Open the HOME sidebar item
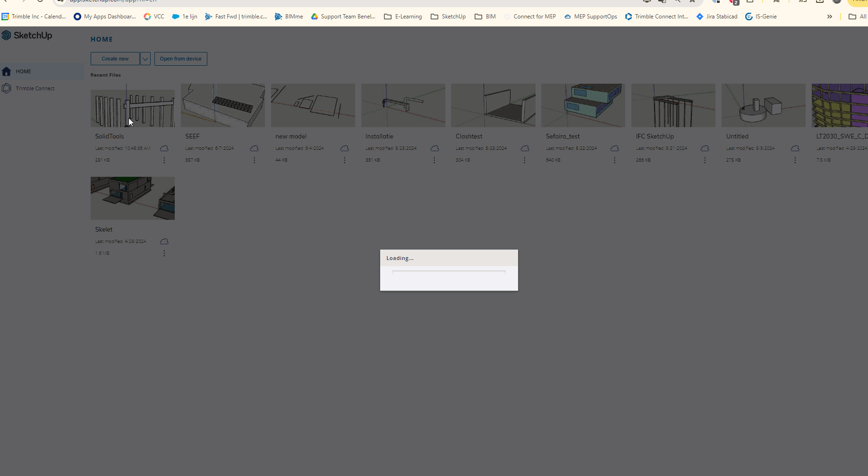 (42, 71)
